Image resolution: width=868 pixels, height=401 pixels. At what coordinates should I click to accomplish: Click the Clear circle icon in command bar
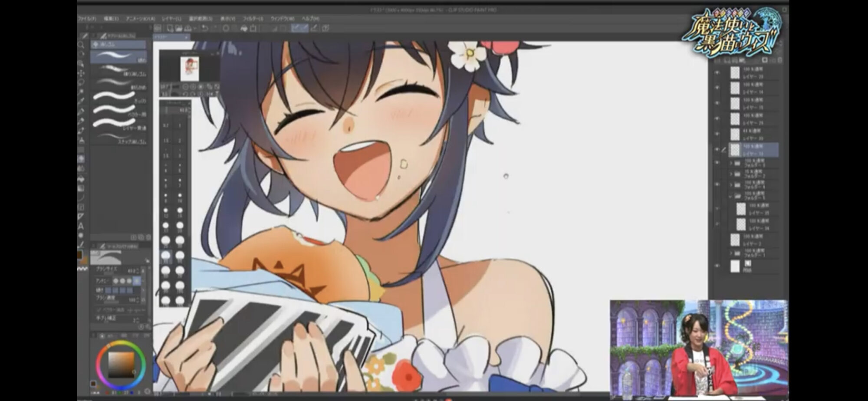(226, 28)
